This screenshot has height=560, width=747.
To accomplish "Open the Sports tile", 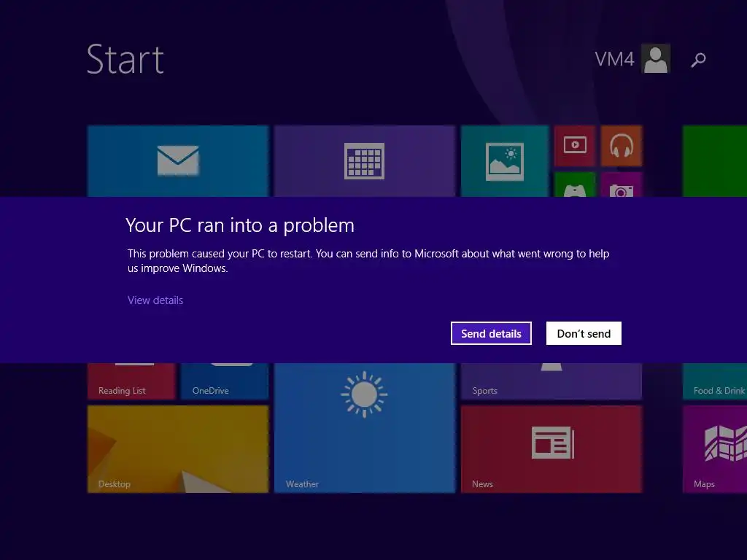I will [x=551, y=381].
